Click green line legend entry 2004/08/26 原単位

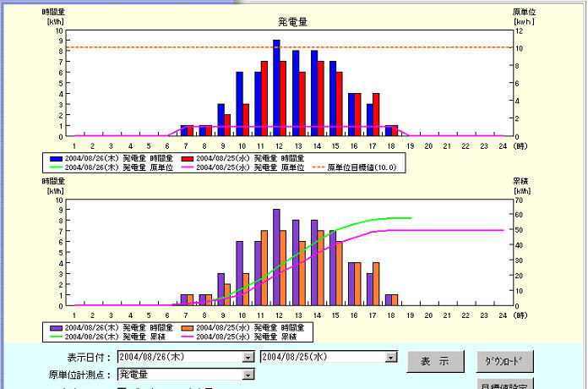point(112,167)
